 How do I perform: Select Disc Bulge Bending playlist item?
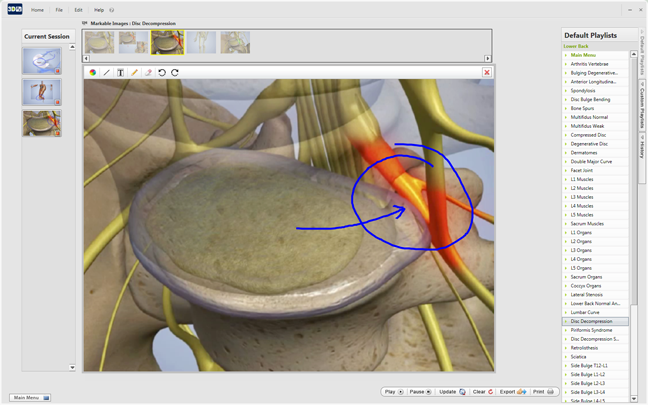pos(596,100)
